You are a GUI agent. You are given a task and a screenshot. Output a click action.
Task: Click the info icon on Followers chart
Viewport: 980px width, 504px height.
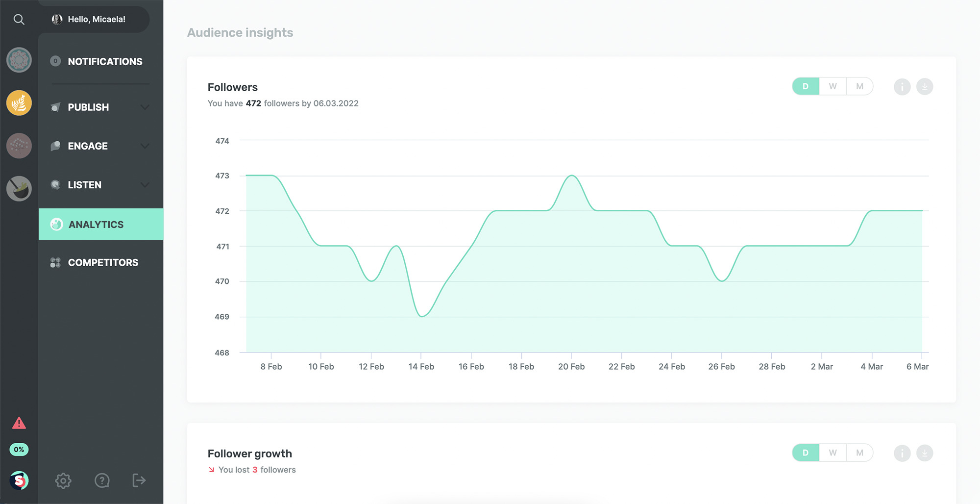(902, 86)
